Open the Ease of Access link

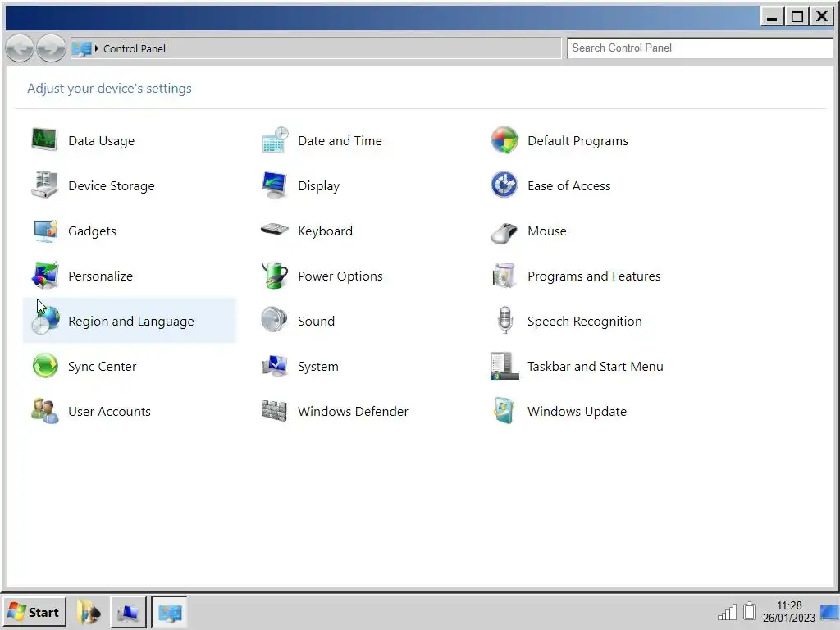569,186
